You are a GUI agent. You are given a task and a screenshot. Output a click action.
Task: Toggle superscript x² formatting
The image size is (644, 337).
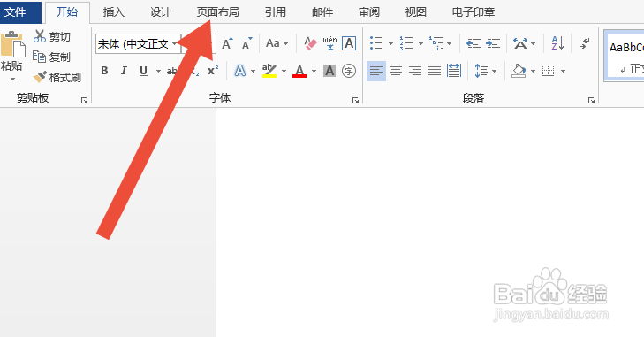(213, 71)
